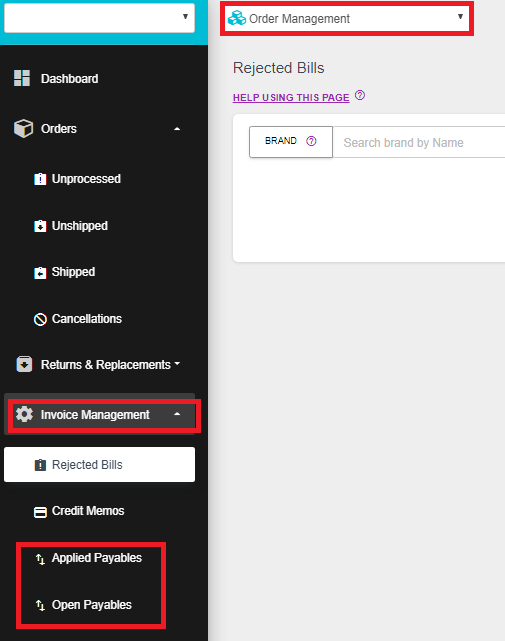This screenshot has height=641, width=505.
Task: Open Applied Payables menu item
Action: (x=89, y=558)
